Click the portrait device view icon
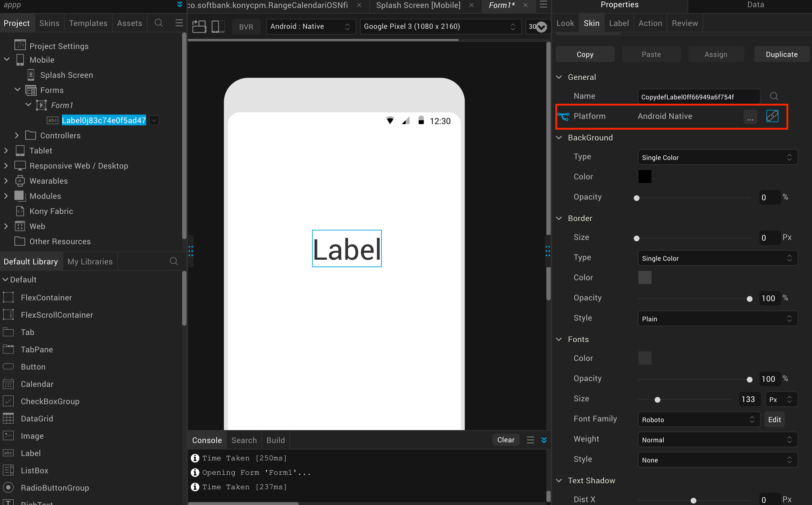The image size is (812, 505). pos(217,26)
